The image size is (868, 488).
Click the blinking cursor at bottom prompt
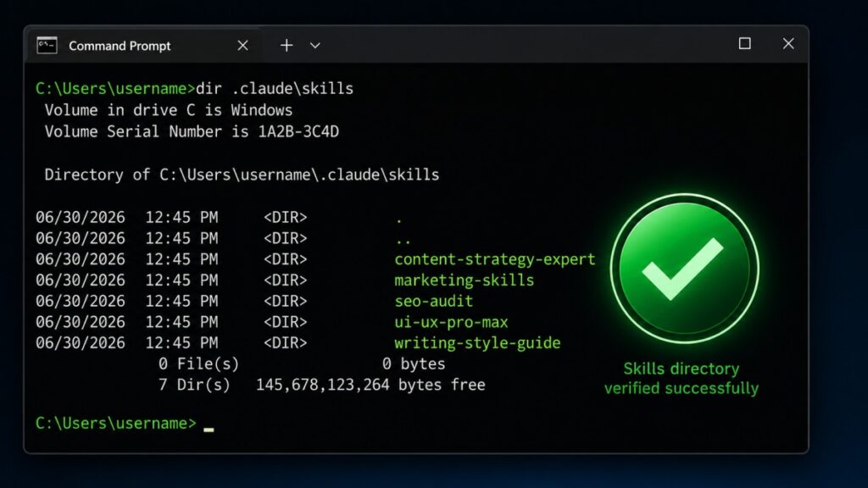(209, 429)
